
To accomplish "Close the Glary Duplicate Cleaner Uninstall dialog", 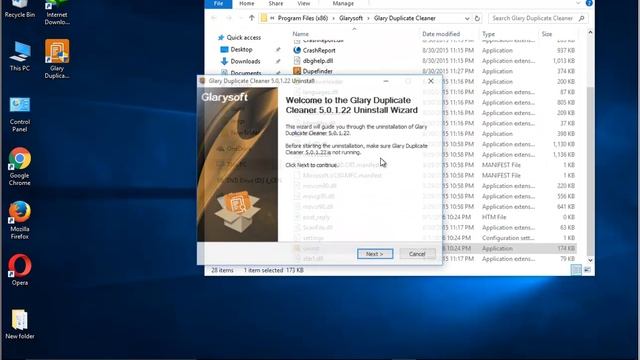I will click(431, 81).
